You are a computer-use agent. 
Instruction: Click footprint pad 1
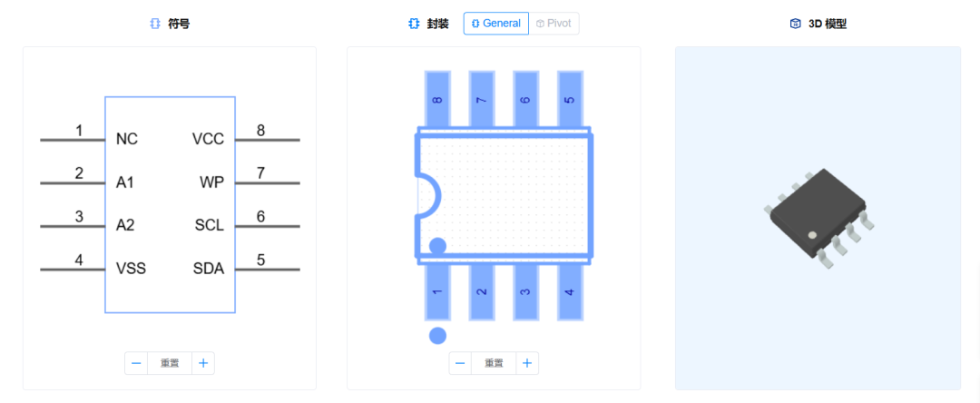tap(437, 291)
